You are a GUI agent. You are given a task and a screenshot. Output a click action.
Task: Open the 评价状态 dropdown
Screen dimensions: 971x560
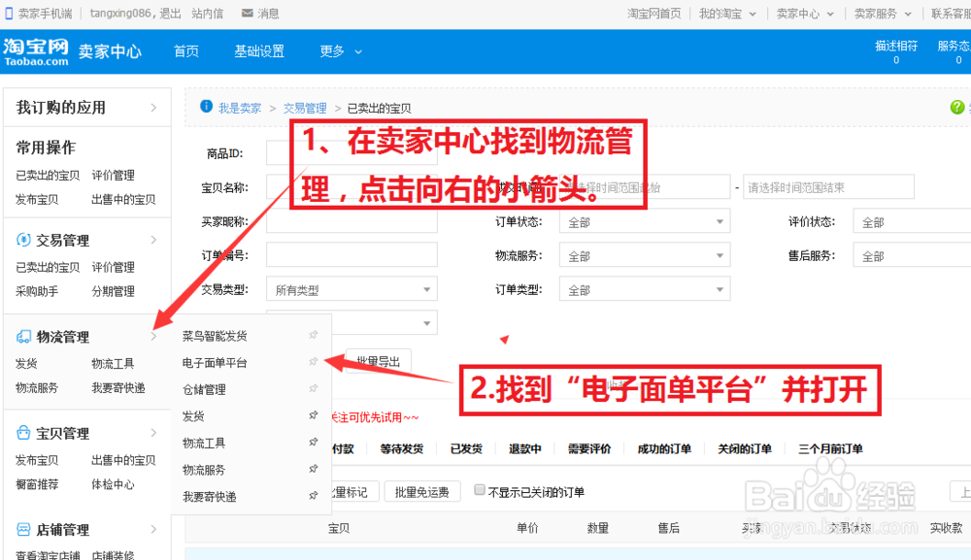912,221
